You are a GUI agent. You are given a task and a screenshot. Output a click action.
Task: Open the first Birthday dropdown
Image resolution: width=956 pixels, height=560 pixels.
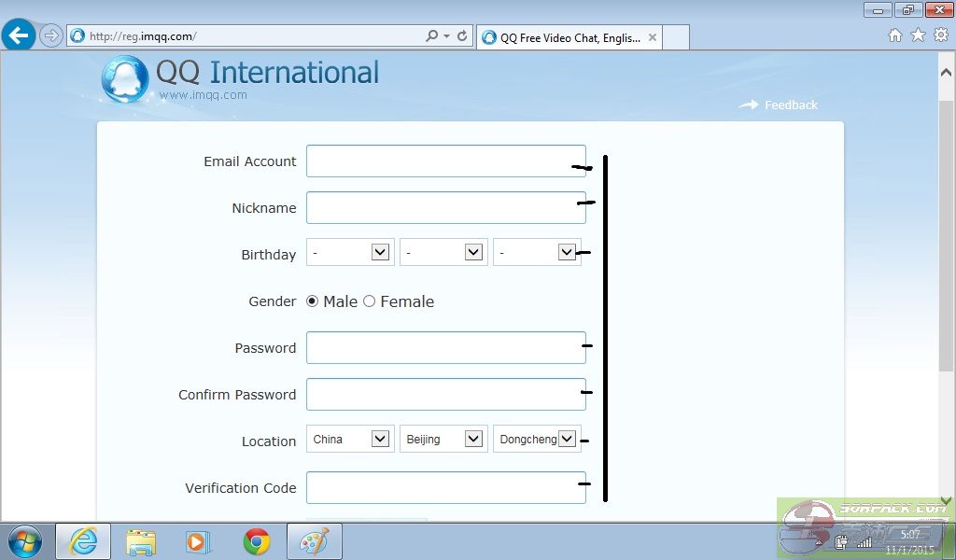(x=350, y=252)
